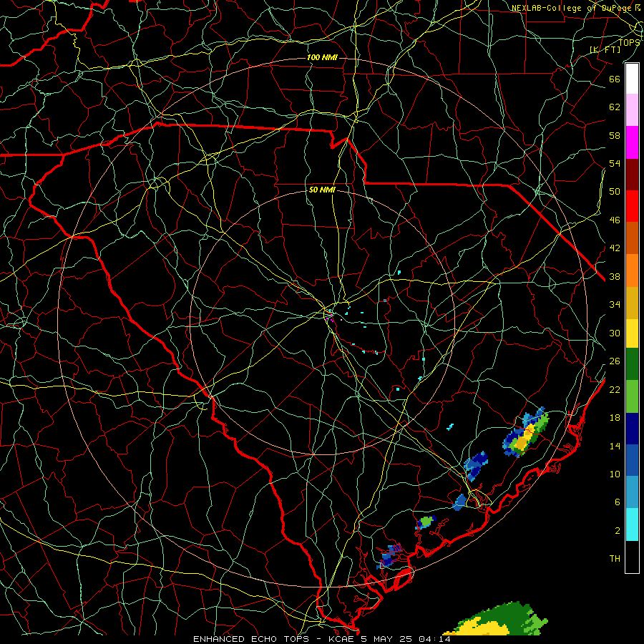Viewport: 644px width, 644px height.
Task: Click the white swatch in the tops legend
Action: [632, 79]
